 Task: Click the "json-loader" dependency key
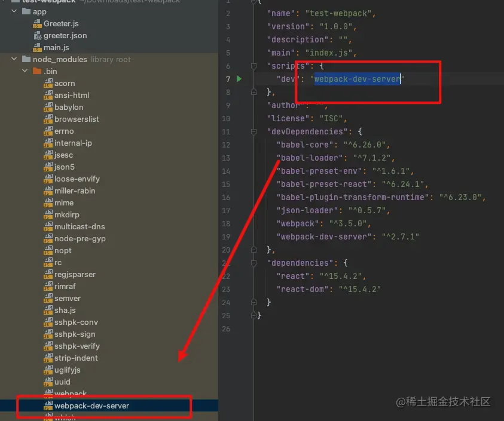[x=307, y=210]
